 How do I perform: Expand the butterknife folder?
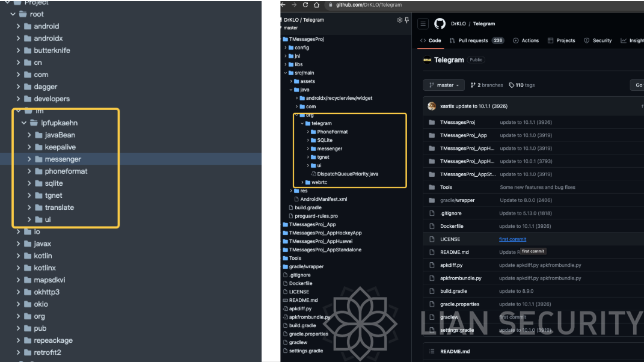point(18,51)
